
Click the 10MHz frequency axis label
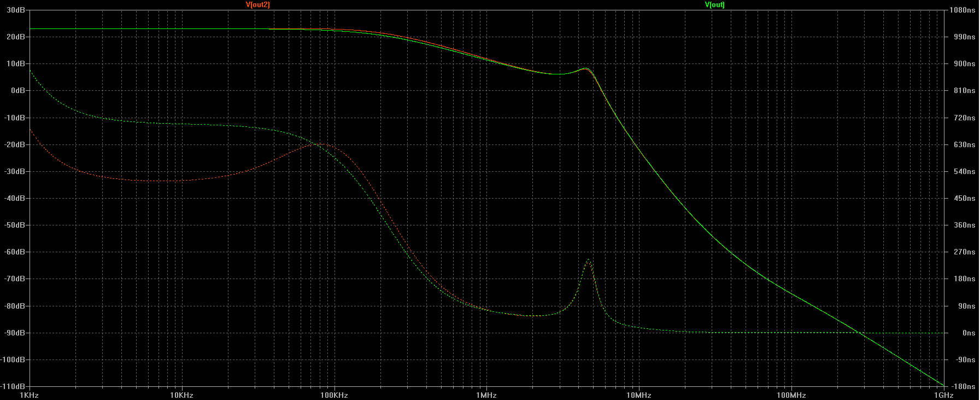point(638,395)
